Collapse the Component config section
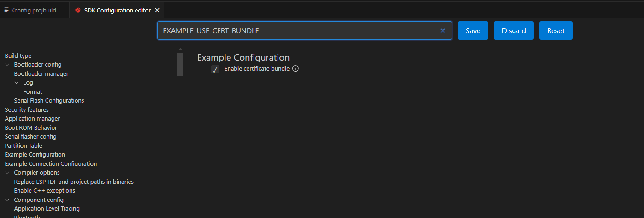 click(7, 200)
